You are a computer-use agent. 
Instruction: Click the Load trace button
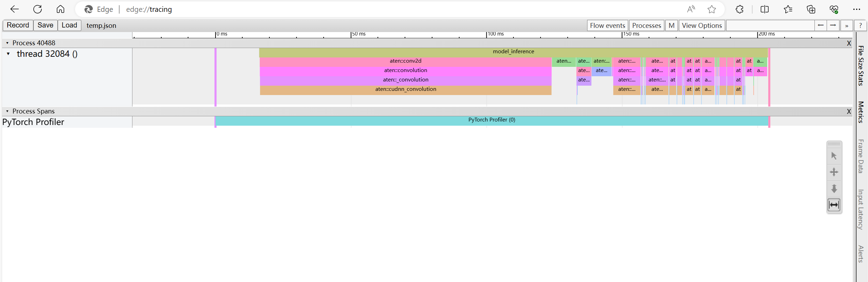click(70, 25)
